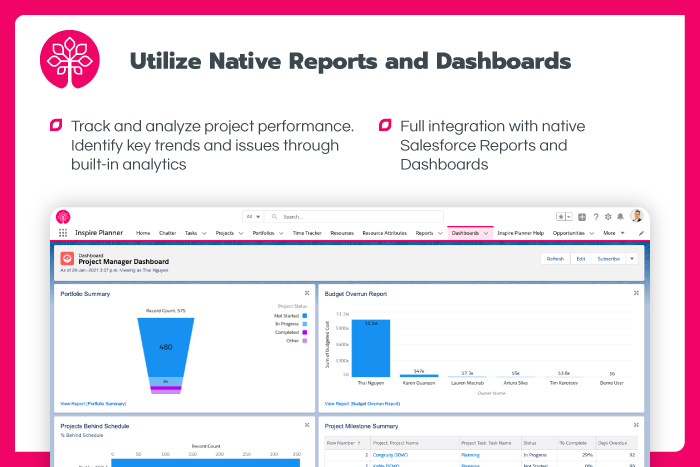Click in the Search input field
Image resolution: width=700 pixels, height=467 pixels.
click(354, 217)
